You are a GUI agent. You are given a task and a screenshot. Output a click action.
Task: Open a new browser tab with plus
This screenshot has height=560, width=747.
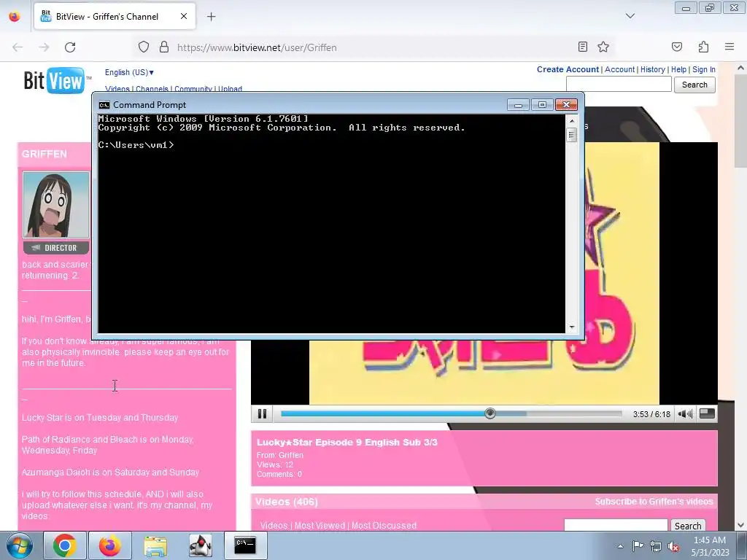point(211,17)
